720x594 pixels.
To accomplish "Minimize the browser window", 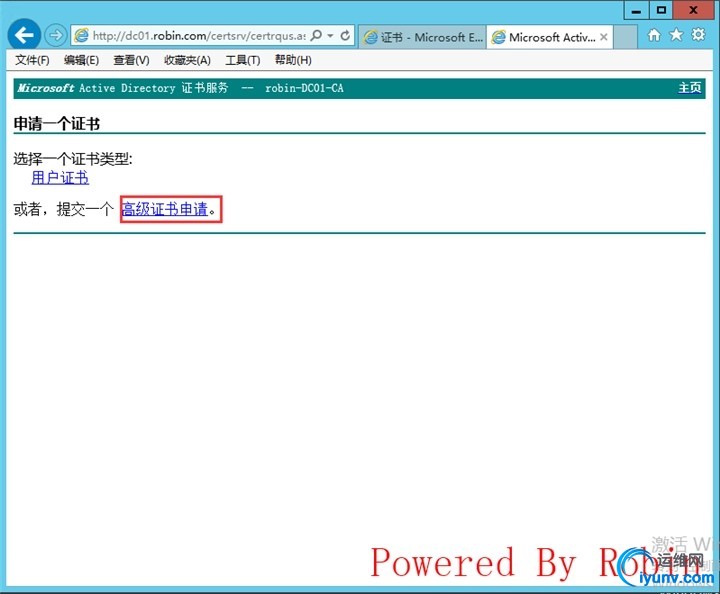I will [x=636, y=11].
